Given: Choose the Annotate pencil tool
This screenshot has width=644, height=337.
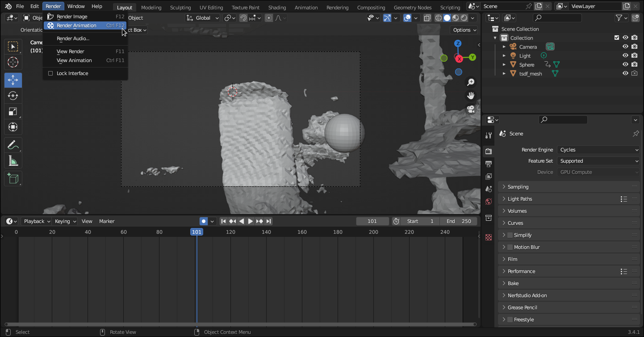Looking at the screenshot, I should tap(13, 145).
